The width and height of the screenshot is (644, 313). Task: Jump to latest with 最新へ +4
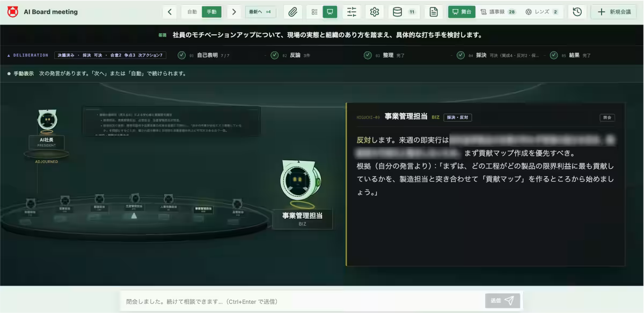click(260, 12)
